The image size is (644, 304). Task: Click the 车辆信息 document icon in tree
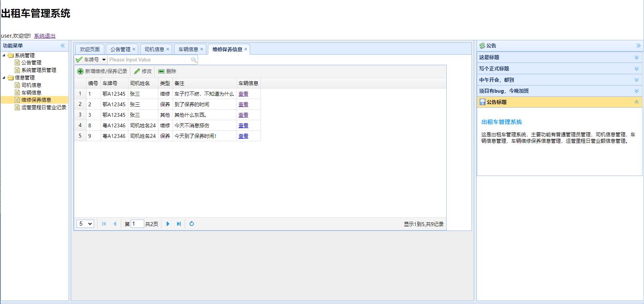17,92
